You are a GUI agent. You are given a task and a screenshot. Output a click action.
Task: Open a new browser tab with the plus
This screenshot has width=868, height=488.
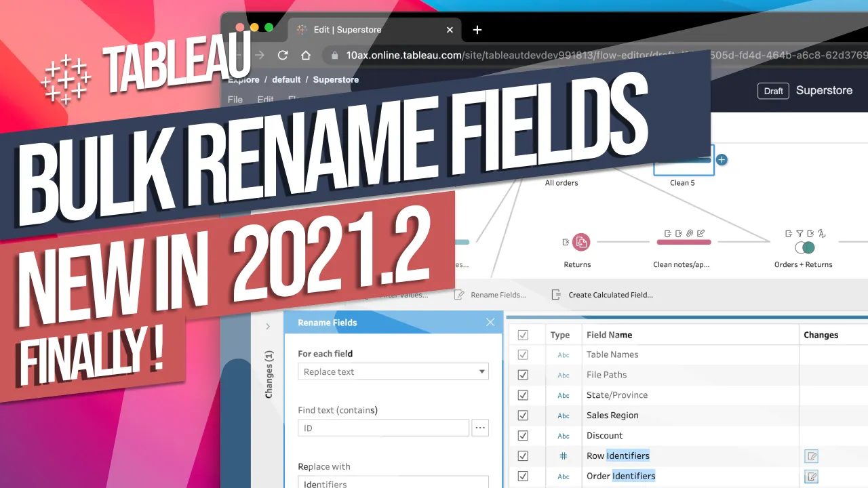(x=477, y=30)
